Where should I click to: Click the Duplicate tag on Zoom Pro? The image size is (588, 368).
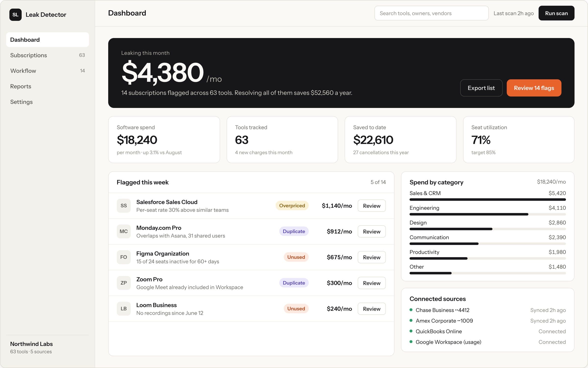click(294, 283)
